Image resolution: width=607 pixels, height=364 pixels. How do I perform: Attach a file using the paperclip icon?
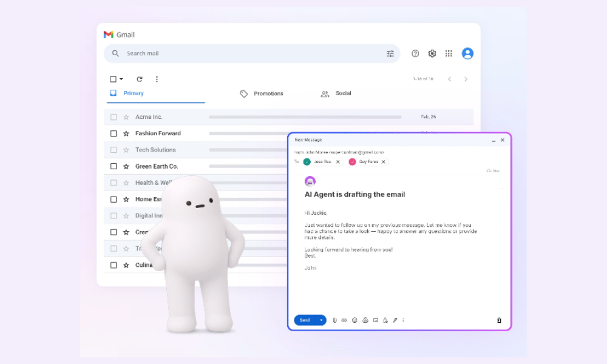(334, 320)
